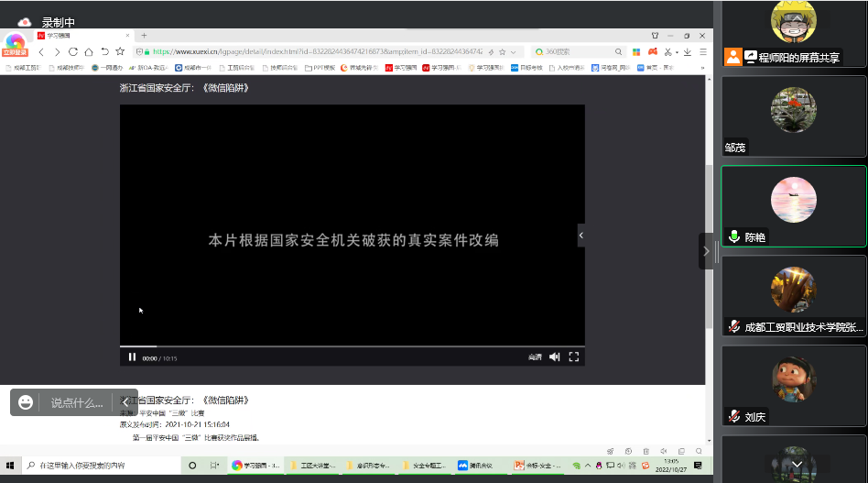Screen dimensions: 868x483
Task: Open the 入校申请系 bookmark
Action: pos(567,68)
